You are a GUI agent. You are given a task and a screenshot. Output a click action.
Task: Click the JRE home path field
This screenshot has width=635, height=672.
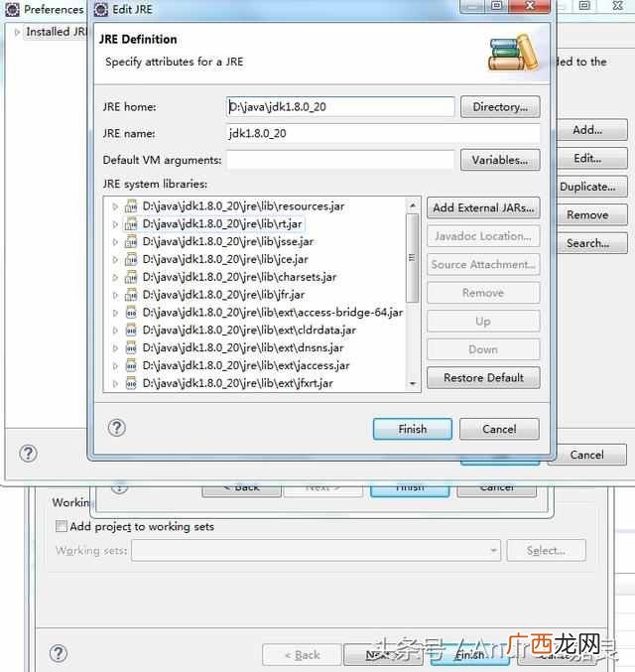click(340, 107)
